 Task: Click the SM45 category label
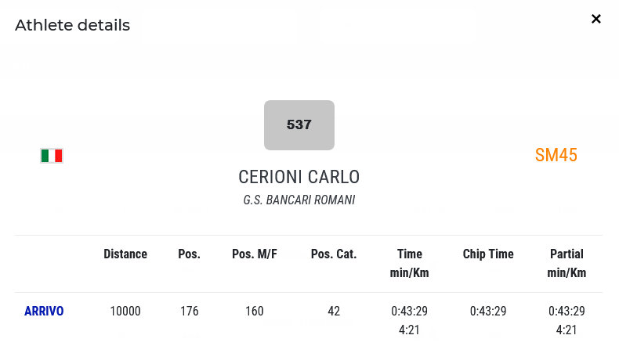556,155
